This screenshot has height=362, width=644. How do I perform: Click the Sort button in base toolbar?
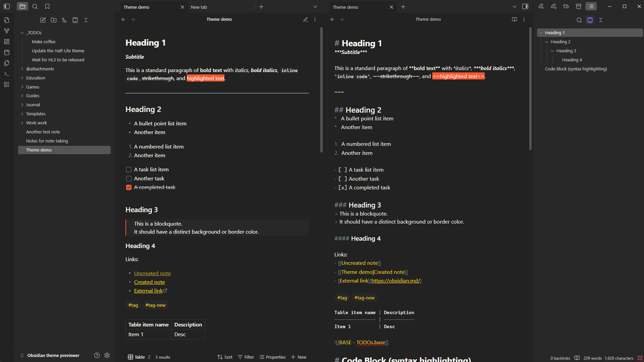tap(225, 357)
